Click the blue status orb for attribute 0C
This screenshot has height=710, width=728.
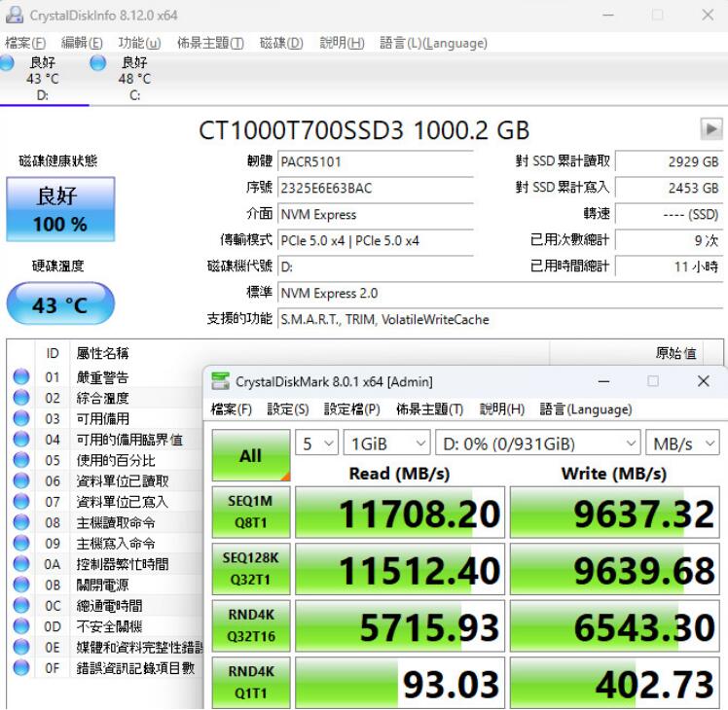(x=20, y=605)
